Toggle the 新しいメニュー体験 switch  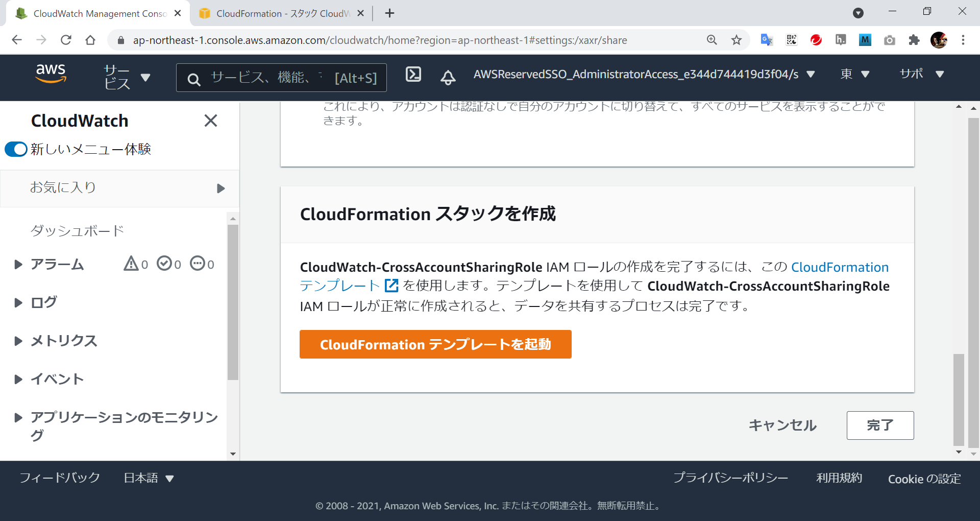(16, 149)
